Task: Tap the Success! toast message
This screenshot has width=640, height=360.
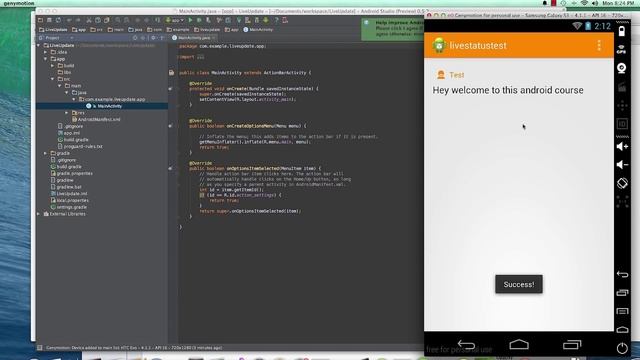Action: [519, 284]
